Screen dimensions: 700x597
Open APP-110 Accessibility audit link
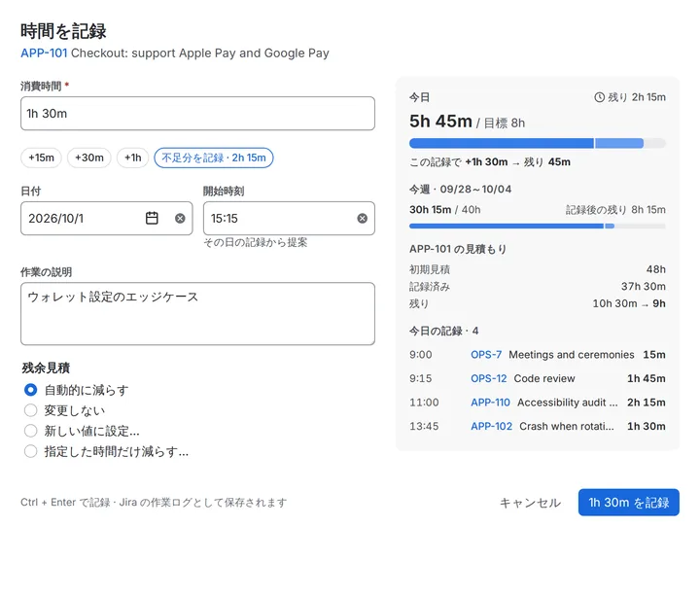pos(490,403)
